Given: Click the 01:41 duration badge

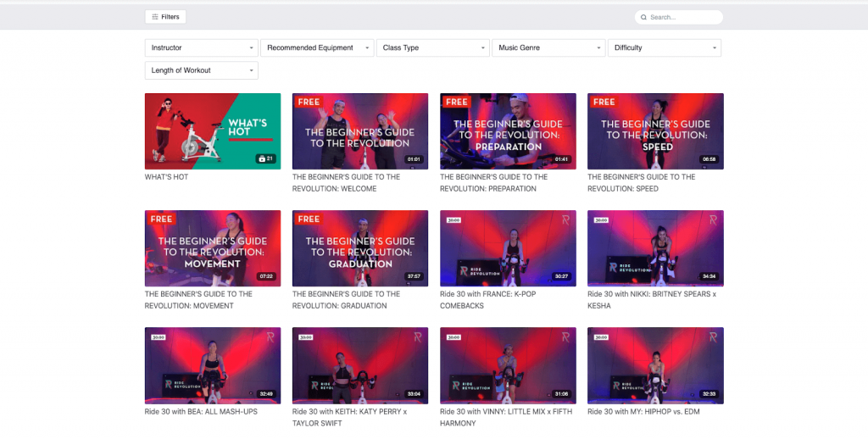Looking at the screenshot, I should (561, 159).
